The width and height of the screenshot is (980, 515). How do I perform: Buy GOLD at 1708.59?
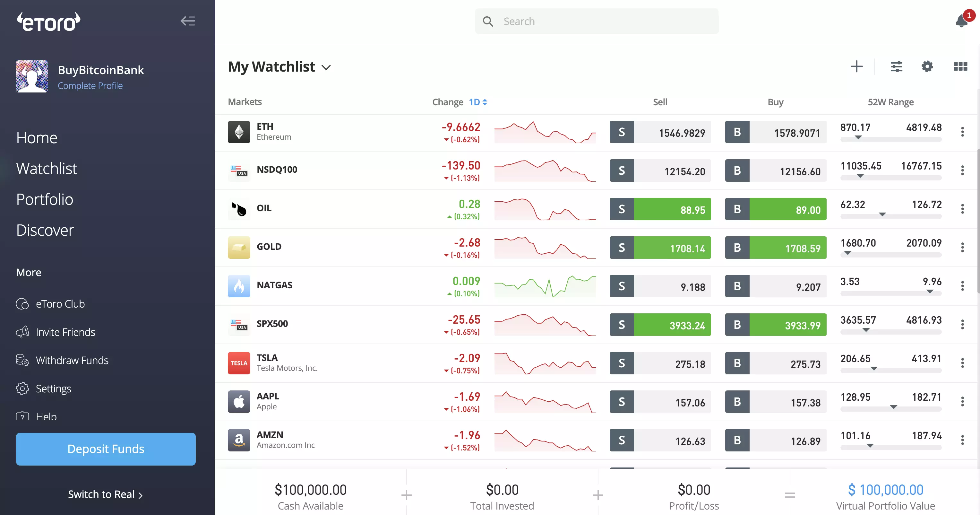click(x=776, y=248)
